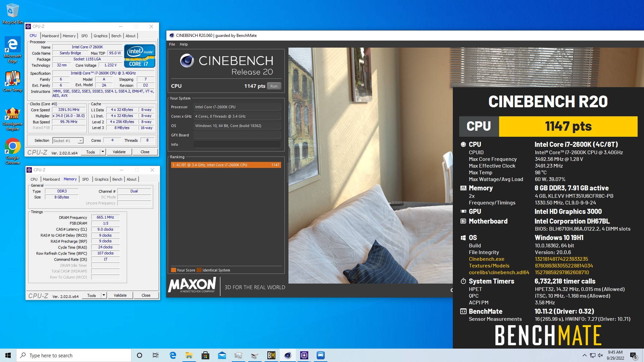Image resolution: width=644 pixels, height=362 pixels.
Task: Click Tools button in upper CPU-Z
Action: pos(91,152)
